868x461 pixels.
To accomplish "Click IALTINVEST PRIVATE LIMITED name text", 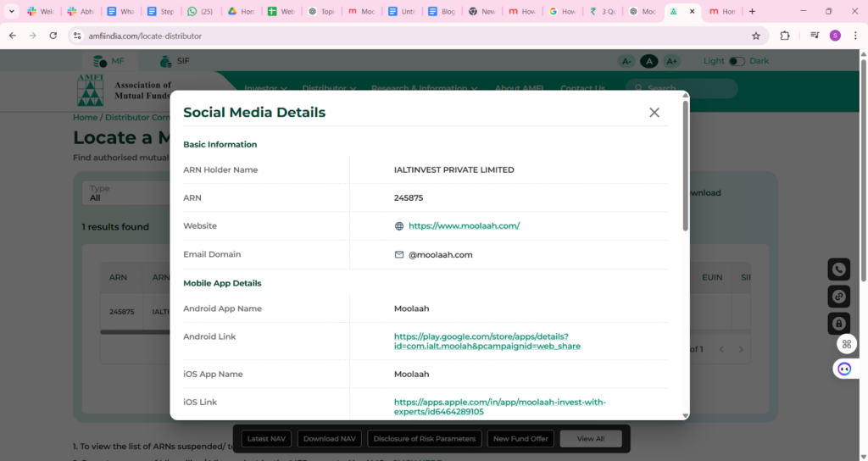I will click(x=454, y=169).
